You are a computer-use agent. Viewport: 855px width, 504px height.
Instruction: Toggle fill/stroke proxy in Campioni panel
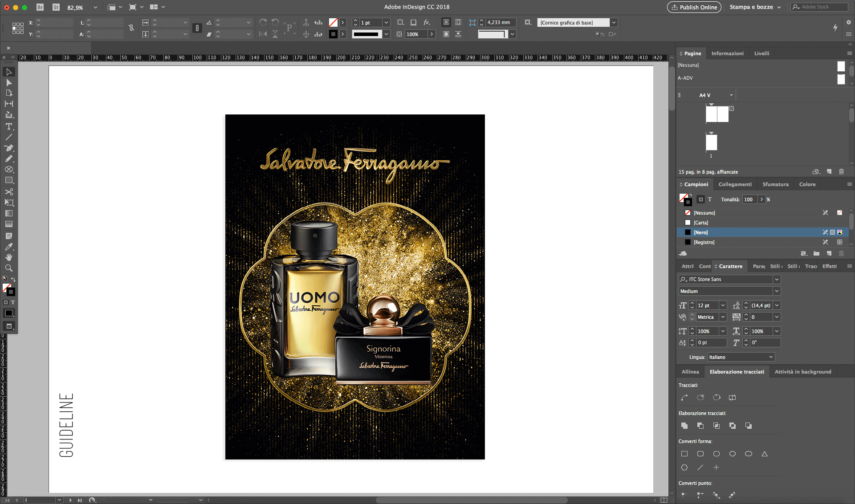pos(685,199)
